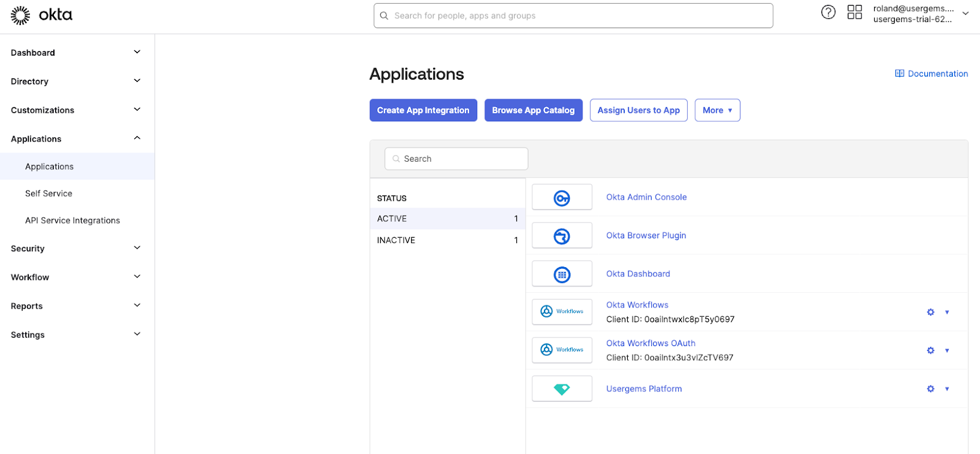This screenshot has width=980, height=454.
Task: Click Browse App Catalog button
Action: click(x=533, y=110)
